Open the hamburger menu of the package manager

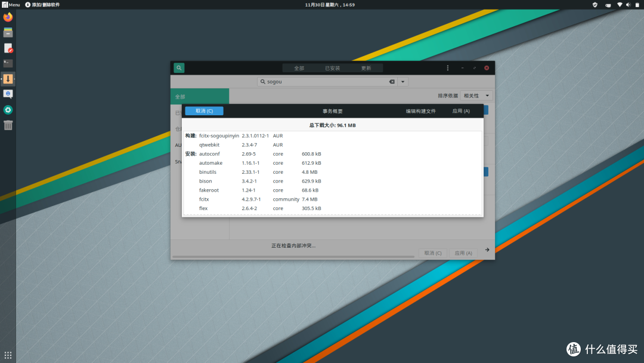tap(448, 67)
